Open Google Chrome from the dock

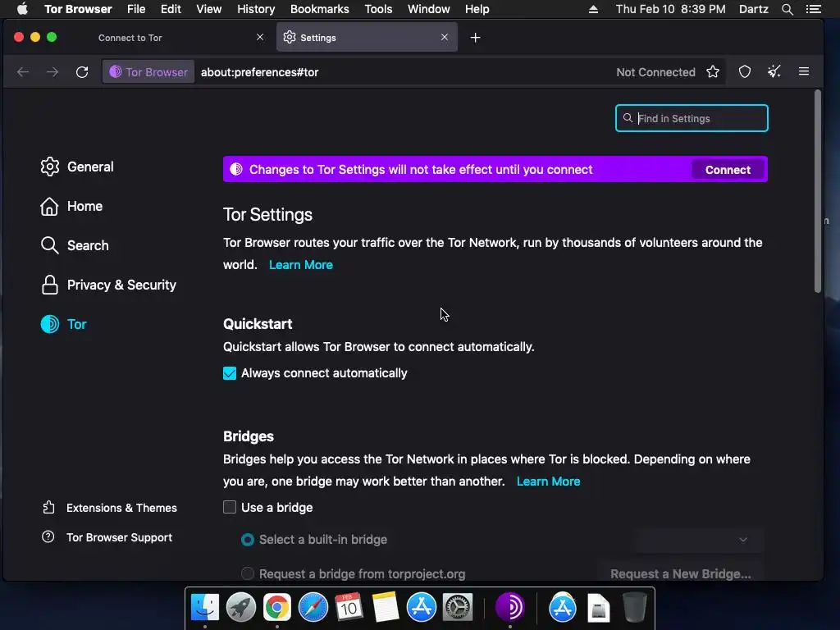click(x=277, y=608)
